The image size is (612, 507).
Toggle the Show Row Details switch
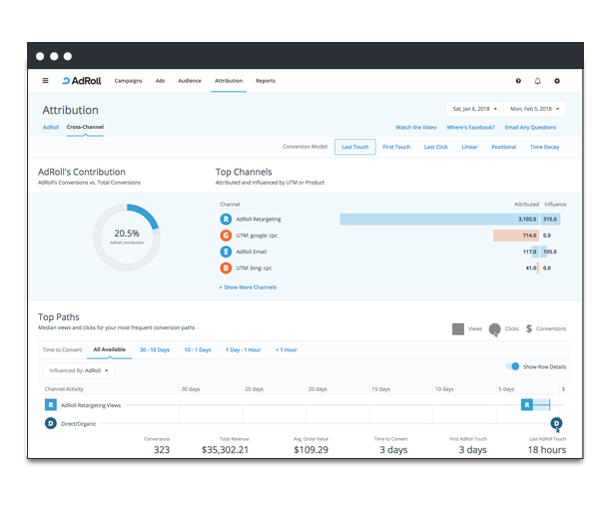pyautogui.click(x=512, y=366)
